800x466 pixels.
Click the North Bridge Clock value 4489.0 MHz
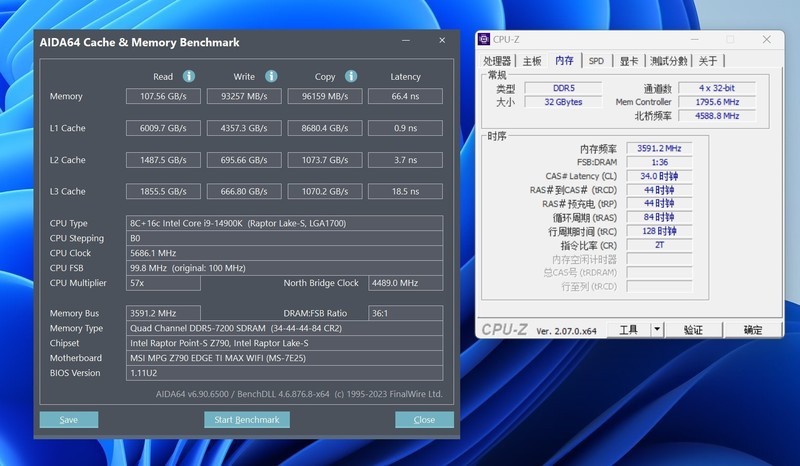coord(406,283)
